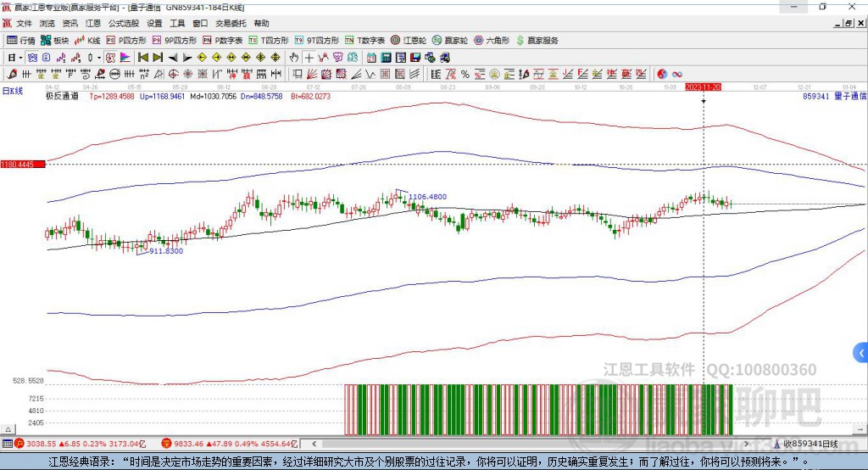Open the 设置 menu

point(154,23)
